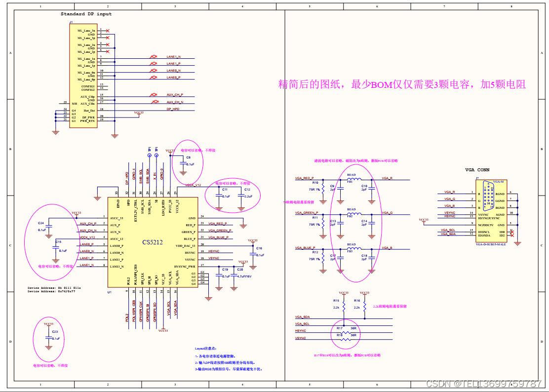Click capacitor C13 2pF
The width and height of the screenshot is (549, 392).
coord(340,223)
